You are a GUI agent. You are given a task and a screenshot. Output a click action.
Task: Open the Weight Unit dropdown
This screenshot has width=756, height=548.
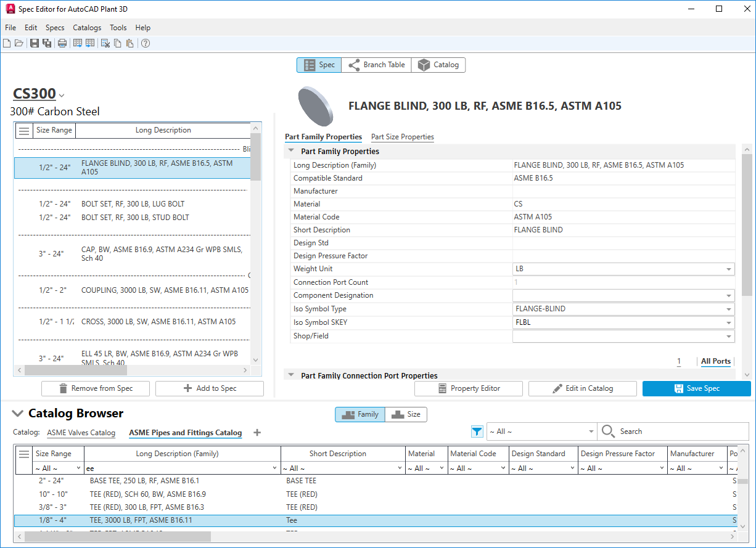[729, 269]
